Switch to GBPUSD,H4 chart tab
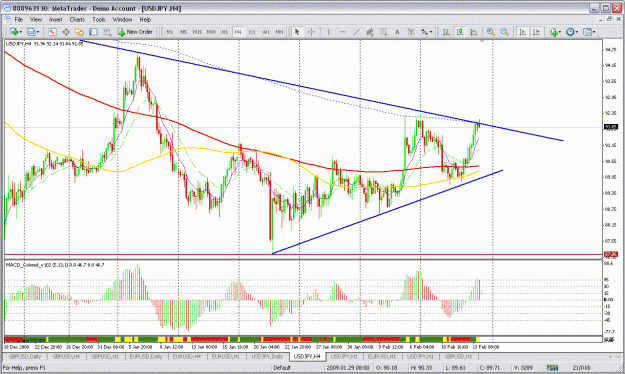625x374 pixels. 66,356
